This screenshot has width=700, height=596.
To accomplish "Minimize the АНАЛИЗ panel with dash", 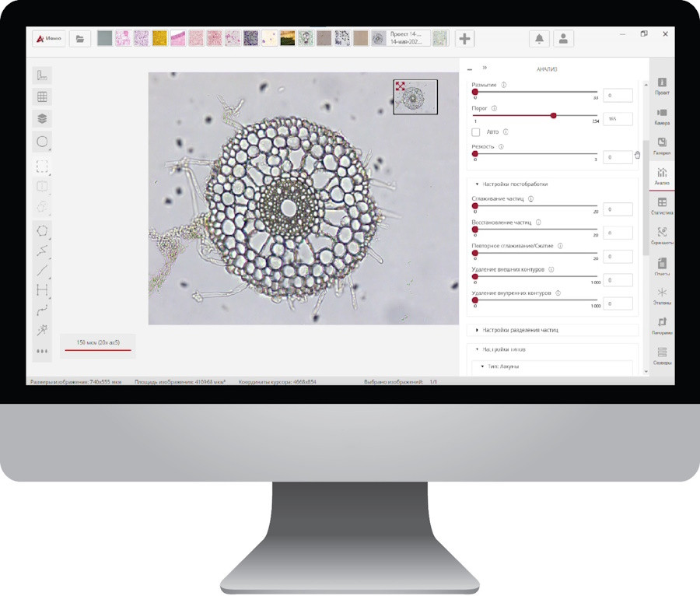I will coord(470,70).
